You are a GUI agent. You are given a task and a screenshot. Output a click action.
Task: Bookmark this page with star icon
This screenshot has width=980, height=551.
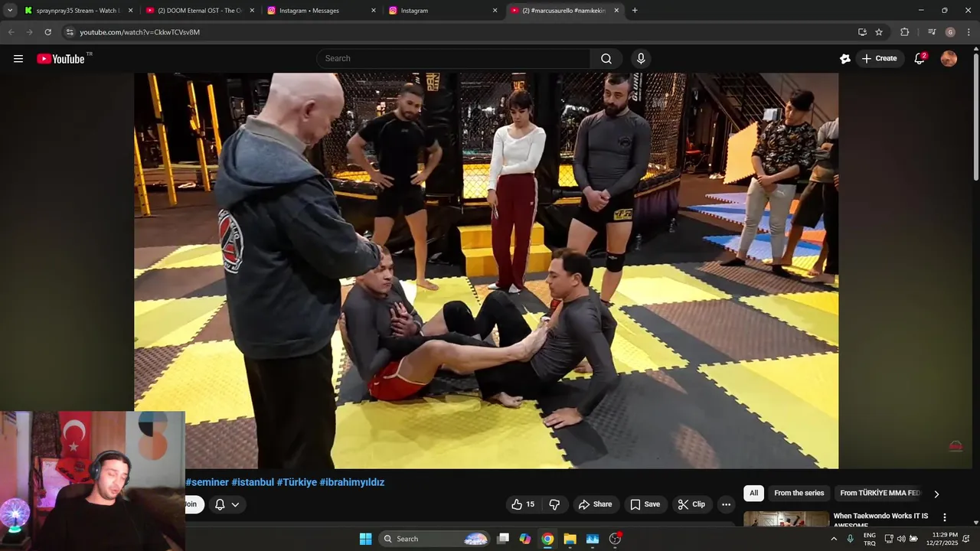(879, 32)
